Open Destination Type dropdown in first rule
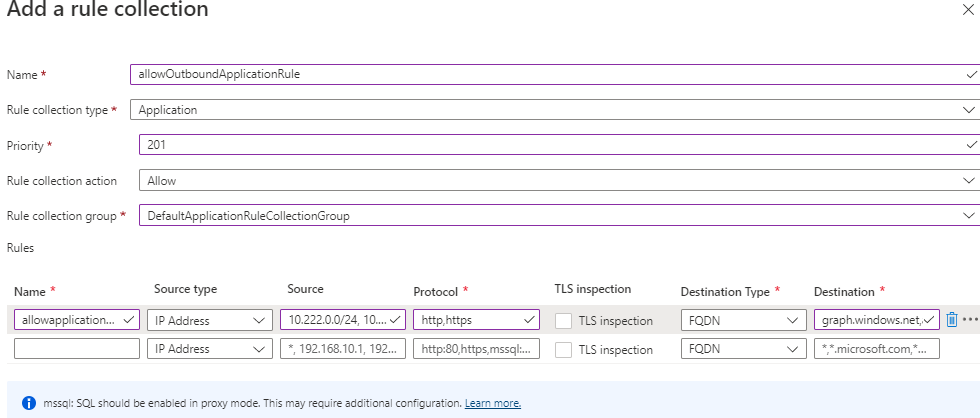 (x=743, y=320)
